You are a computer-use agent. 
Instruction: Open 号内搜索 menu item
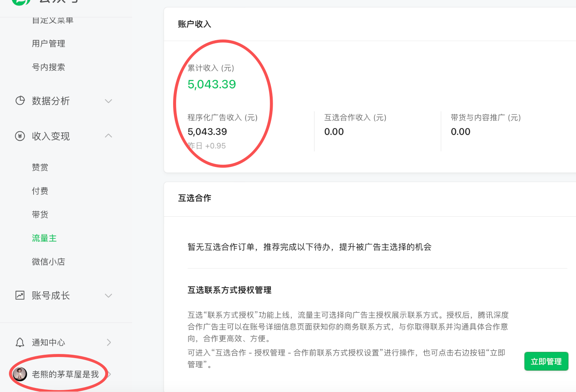click(48, 67)
